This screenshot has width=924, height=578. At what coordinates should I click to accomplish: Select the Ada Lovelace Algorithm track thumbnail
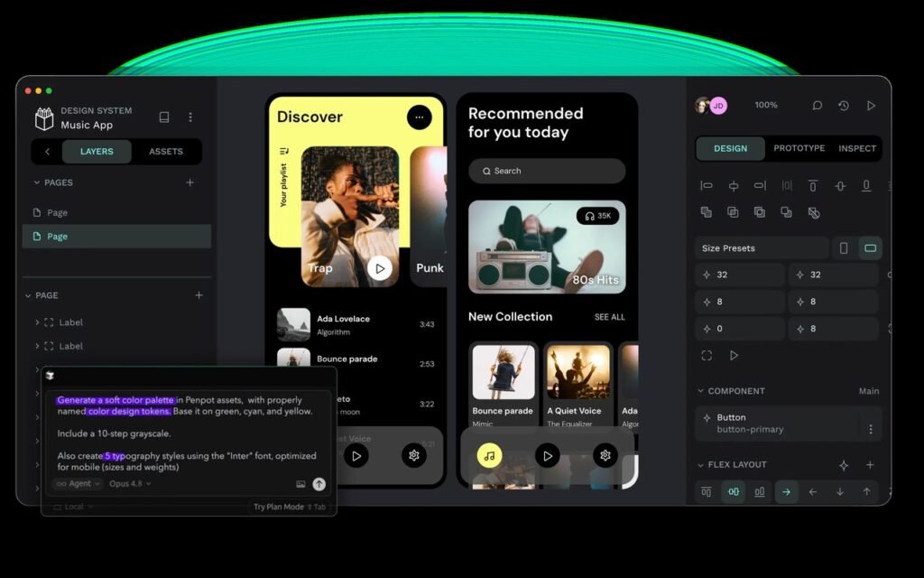click(x=293, y=324)
